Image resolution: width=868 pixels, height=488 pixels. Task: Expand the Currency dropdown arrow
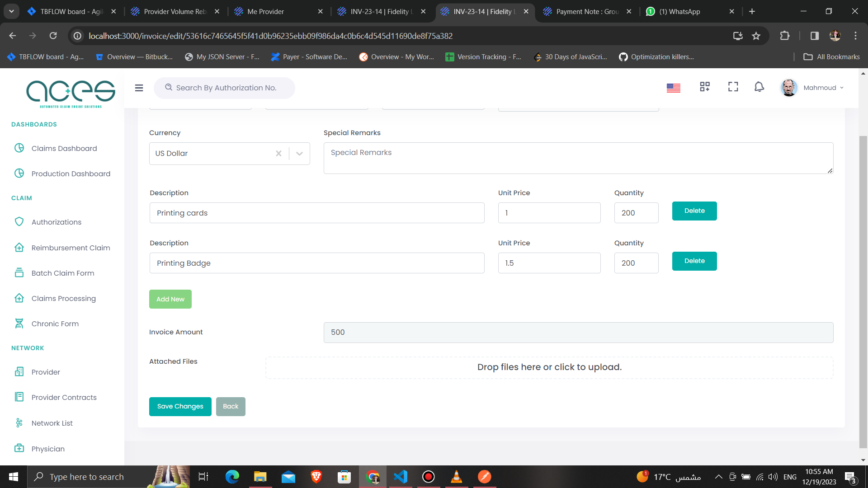pos(299,154)
